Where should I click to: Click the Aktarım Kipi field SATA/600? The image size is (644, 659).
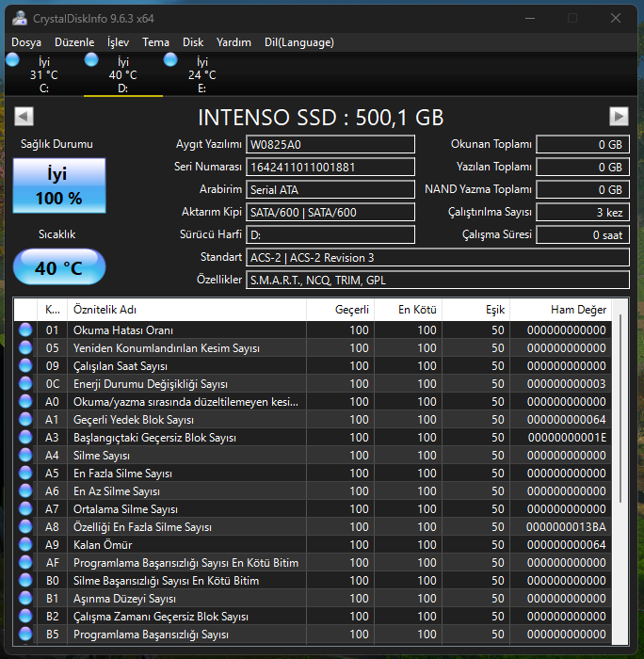click(330, 212)
